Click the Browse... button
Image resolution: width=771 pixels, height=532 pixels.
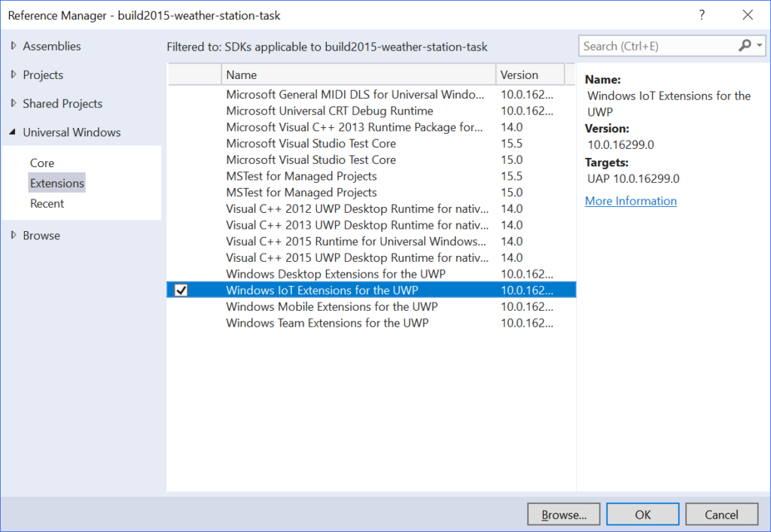pos(563,514)
